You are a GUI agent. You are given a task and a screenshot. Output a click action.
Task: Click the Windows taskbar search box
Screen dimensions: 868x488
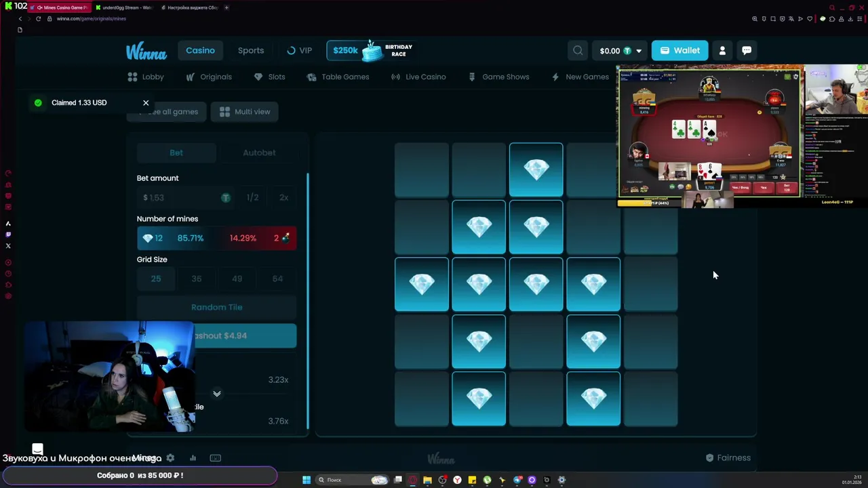coord(353,480)
